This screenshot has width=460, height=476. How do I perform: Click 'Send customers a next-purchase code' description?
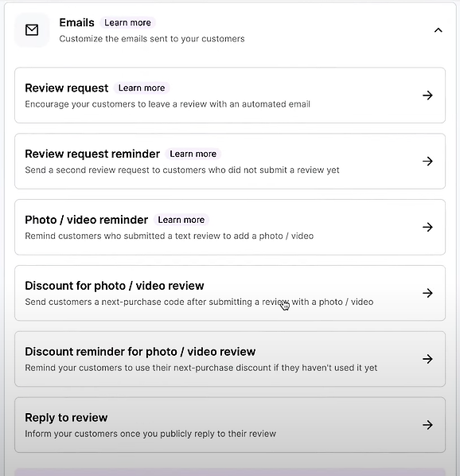199,302
